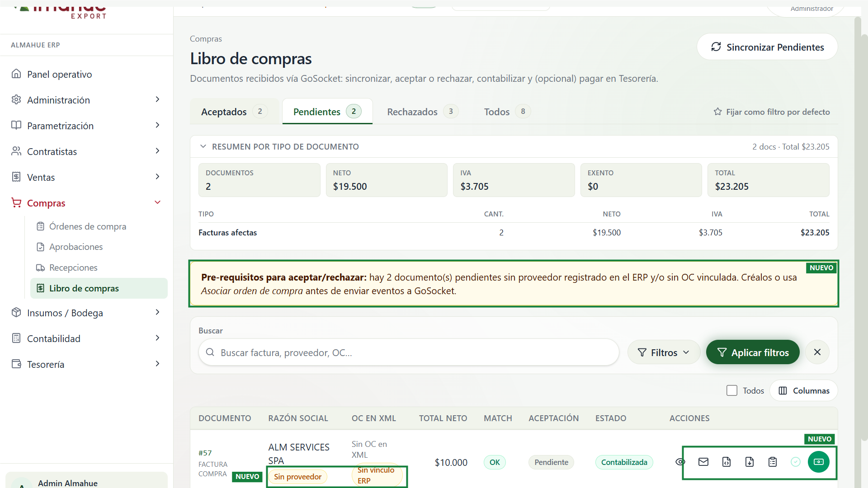Download file icon for document #57
Image resolution: width=868 pixels, height=488 pixels.
click(x=750, y=462)
